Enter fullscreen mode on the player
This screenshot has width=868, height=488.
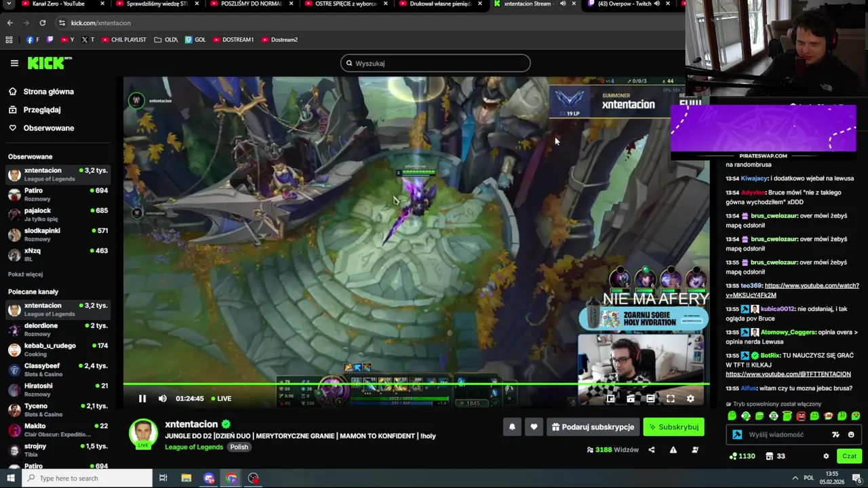tap(671, 399)
